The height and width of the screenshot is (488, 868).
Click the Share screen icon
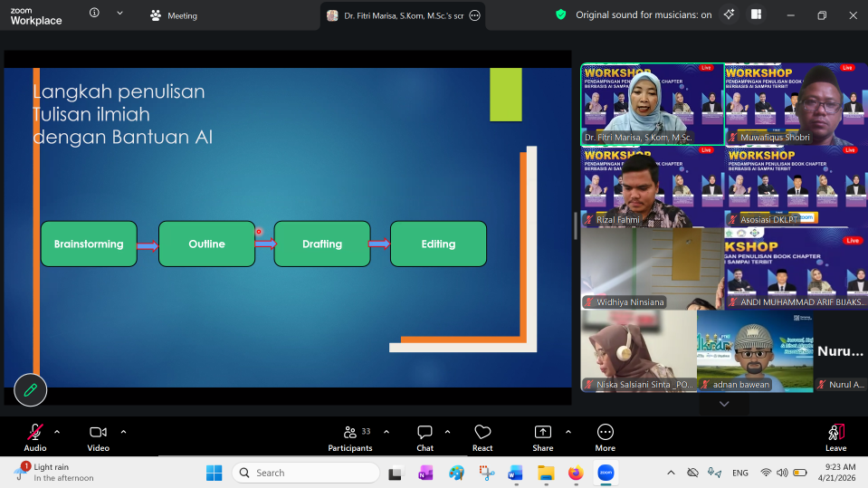tap(542, 438)
